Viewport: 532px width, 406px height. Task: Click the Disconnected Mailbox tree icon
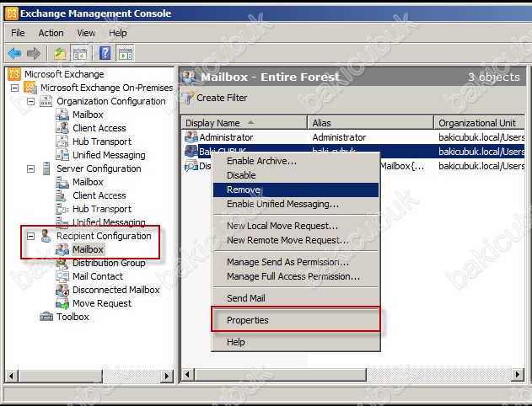coord(62,290)
